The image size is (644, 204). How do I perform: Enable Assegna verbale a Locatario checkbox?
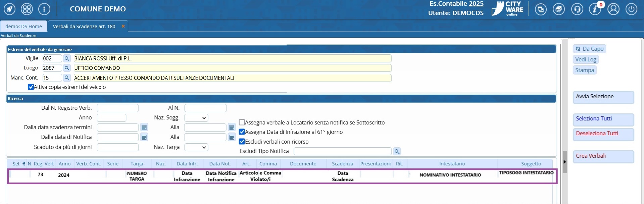242,122
